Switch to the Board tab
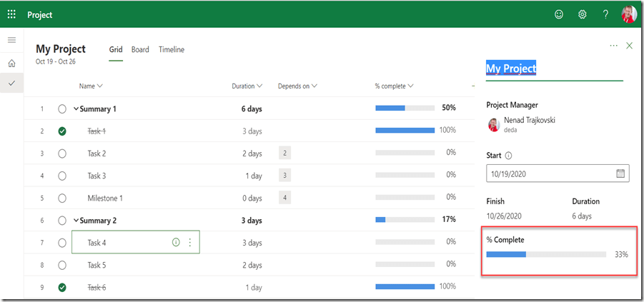The image size is (644, 302). (x=140, y=50)
